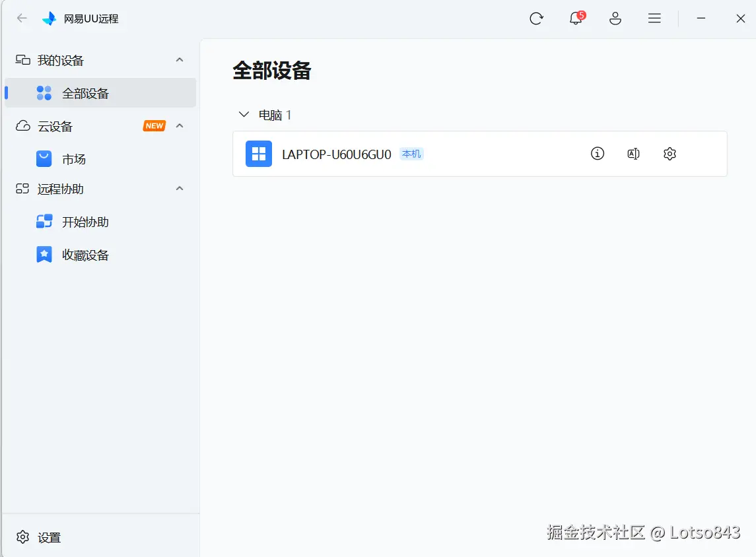Viewport: 756px width, 557px height.
Task: Click the 电脑 1 group label
Action: (x=275, y=115)
